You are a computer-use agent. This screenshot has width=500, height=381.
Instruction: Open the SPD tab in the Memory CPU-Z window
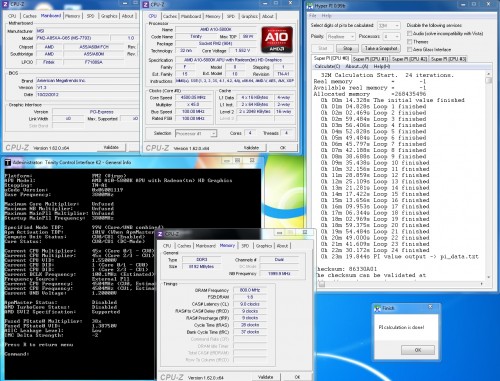[x=245, y=246]
